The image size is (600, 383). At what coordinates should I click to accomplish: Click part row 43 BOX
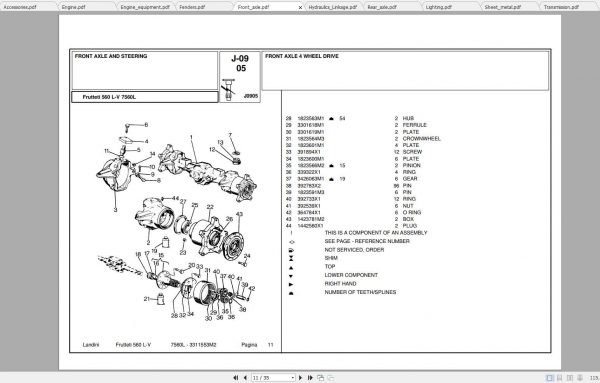coord(350,219)
